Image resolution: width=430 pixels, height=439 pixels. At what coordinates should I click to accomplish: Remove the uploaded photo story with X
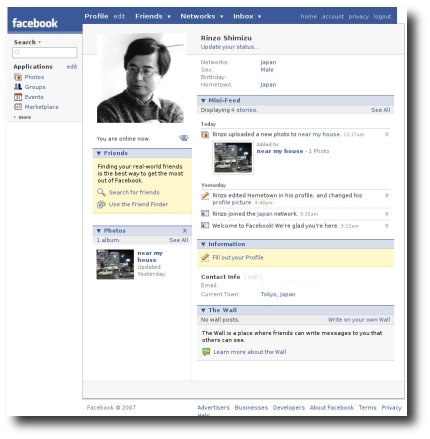(387, 134)
